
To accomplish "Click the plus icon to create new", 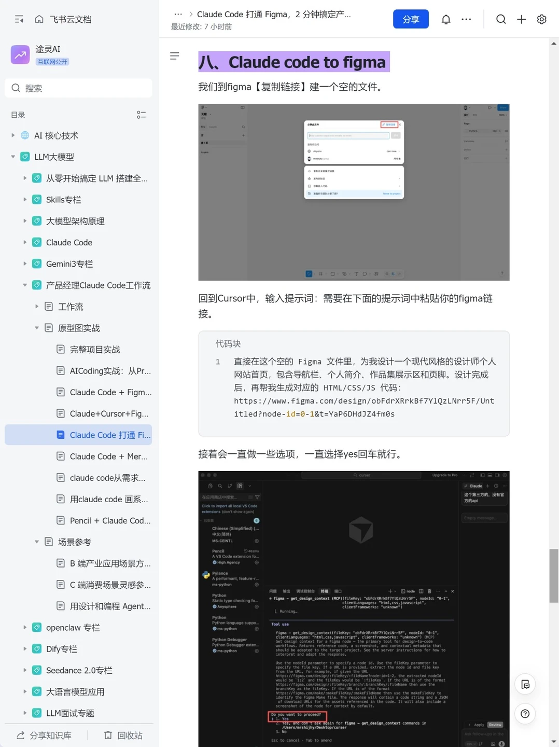I will (522, 19).
